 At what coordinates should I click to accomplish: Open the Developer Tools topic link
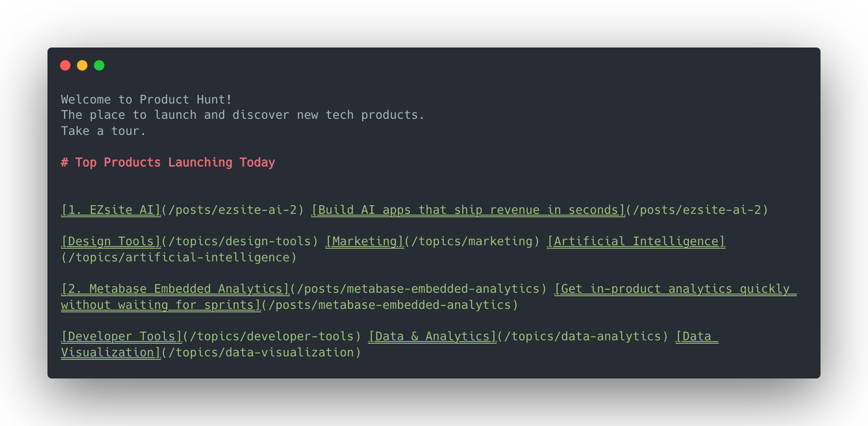pyautogui.click(x=122, y=336)
